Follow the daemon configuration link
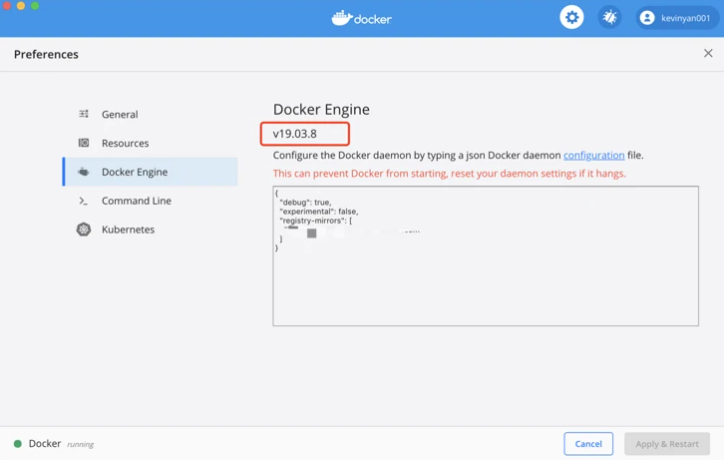Viewport: 724px width, 460px height. [x=594, y=155]
